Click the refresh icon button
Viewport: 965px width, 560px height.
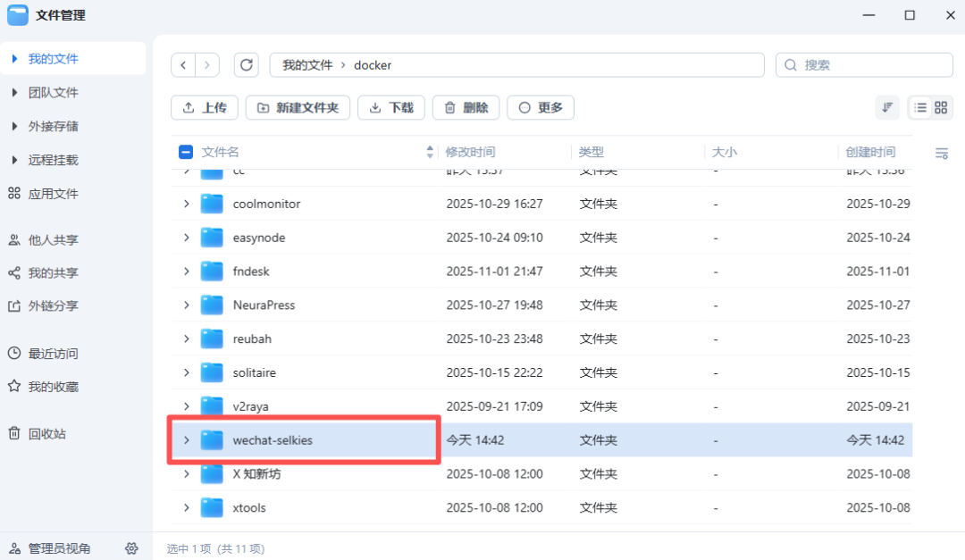[247, 65]
